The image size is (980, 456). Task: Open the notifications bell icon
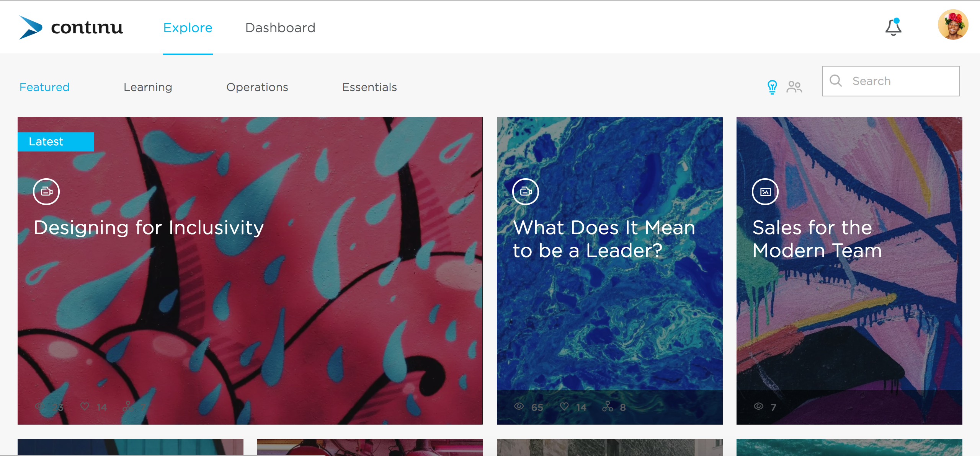893,27
